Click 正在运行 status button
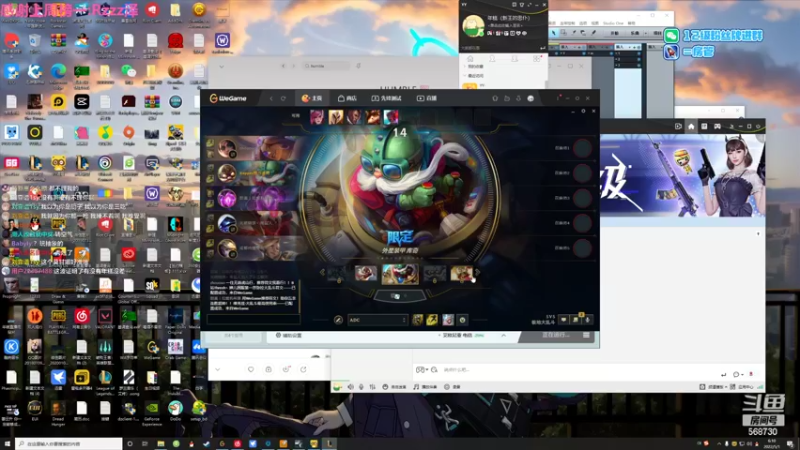This screenshot has width=800, height=450. point(556,335)
